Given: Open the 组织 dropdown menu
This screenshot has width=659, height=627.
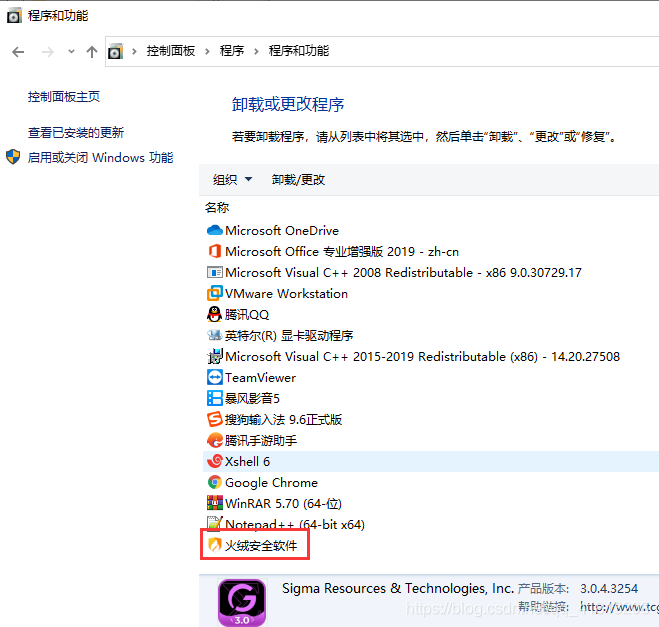Looking at the screenshot, I should click(232, 179).
